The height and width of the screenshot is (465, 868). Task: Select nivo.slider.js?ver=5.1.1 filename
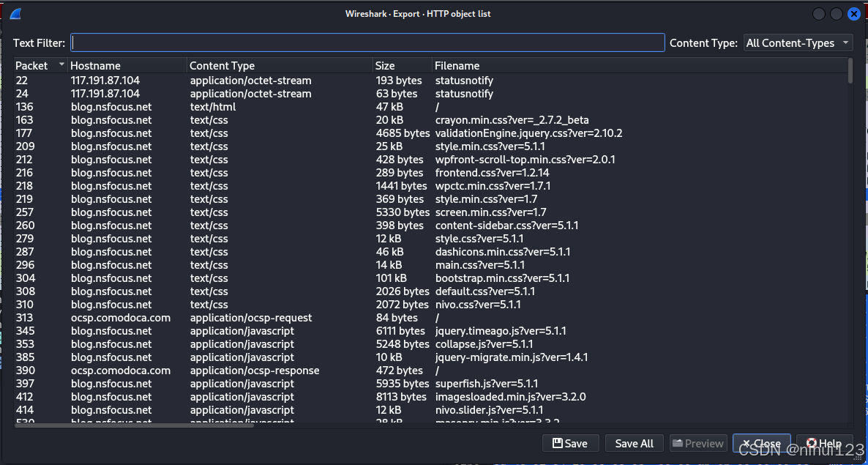489,410
